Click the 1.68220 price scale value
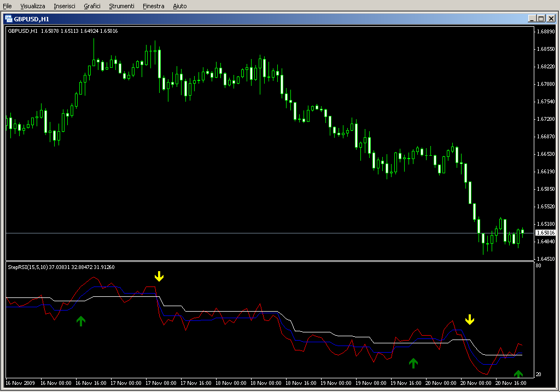This screenshot has height=392, width=560. coord(546,66)
